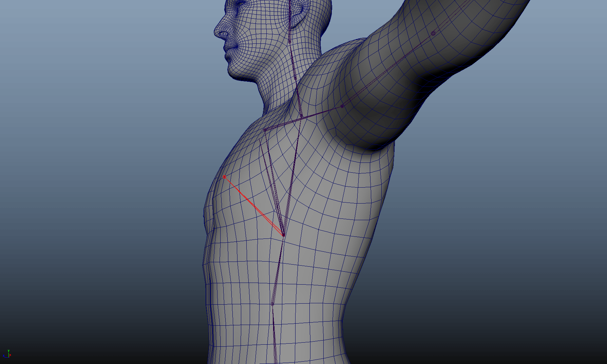Select the joint inside the raised upper arm
Viewport: 607px width, 364px height.
tap(433, 33)
